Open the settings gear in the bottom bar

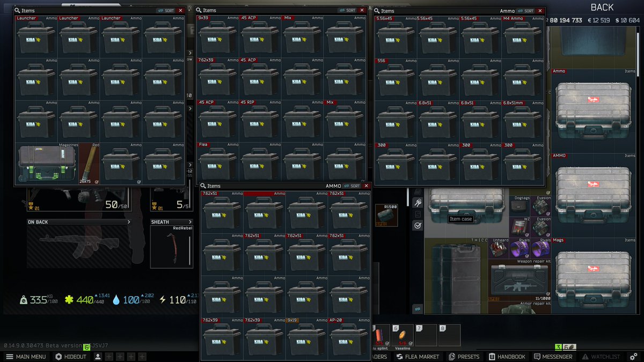[634, 357]
